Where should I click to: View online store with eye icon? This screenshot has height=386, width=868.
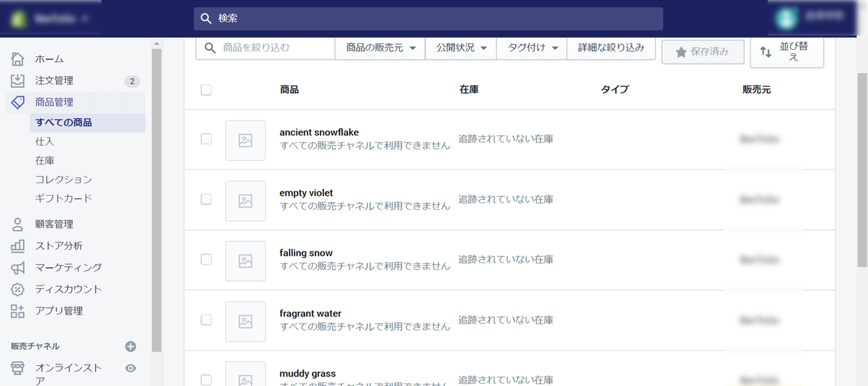(130, 368)
